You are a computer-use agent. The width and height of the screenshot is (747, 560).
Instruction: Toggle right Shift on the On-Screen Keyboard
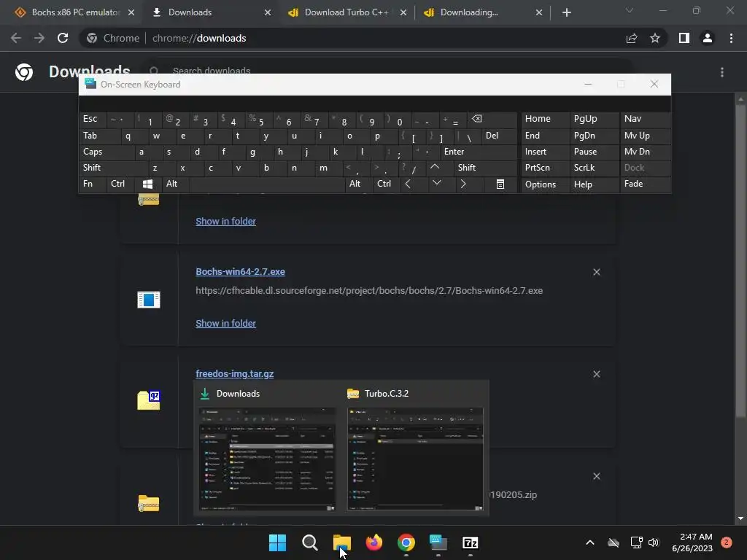coord(485,168)
